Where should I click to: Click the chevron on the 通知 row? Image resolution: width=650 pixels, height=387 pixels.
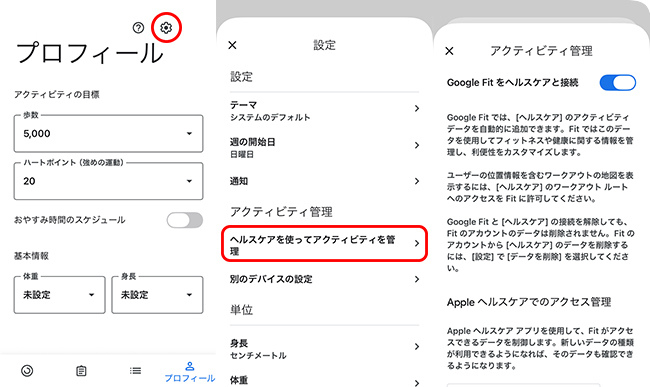click(x=417, y=181)
